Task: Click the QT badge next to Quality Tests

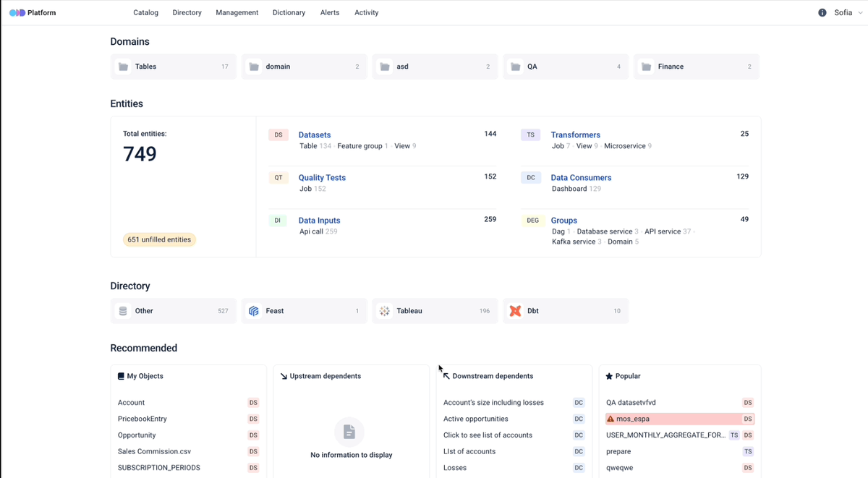Action: [278, 177]
